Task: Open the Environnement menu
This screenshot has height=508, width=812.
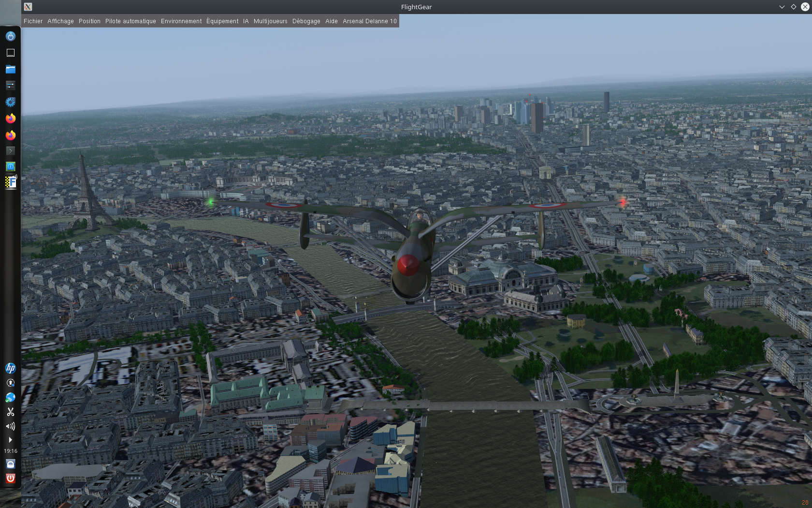Action: [x=181, y=21]
